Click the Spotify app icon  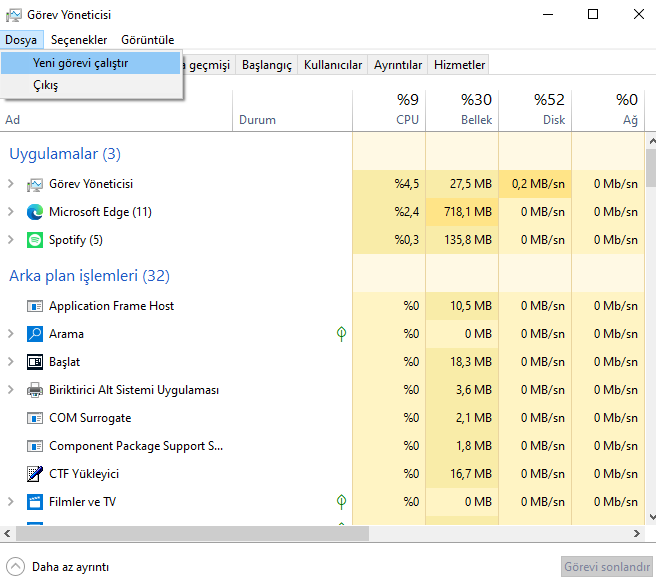(x=35, y=240)
